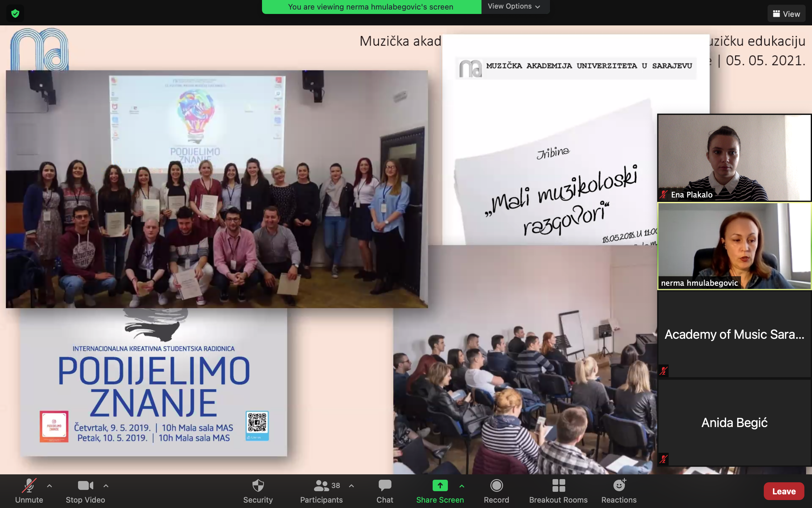This screenshot has height=508, width=812.
Task: Click the participant count number 38
Action: coord(336,485)
